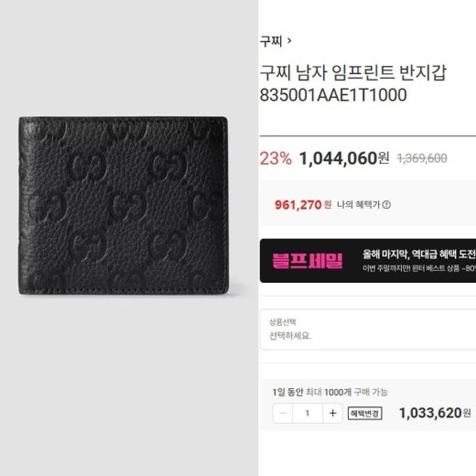The width and height of the screenshot is (476, 476).
Task: Open the 블프세일 promotion banner logo
Action: click(x=308, y=261)
